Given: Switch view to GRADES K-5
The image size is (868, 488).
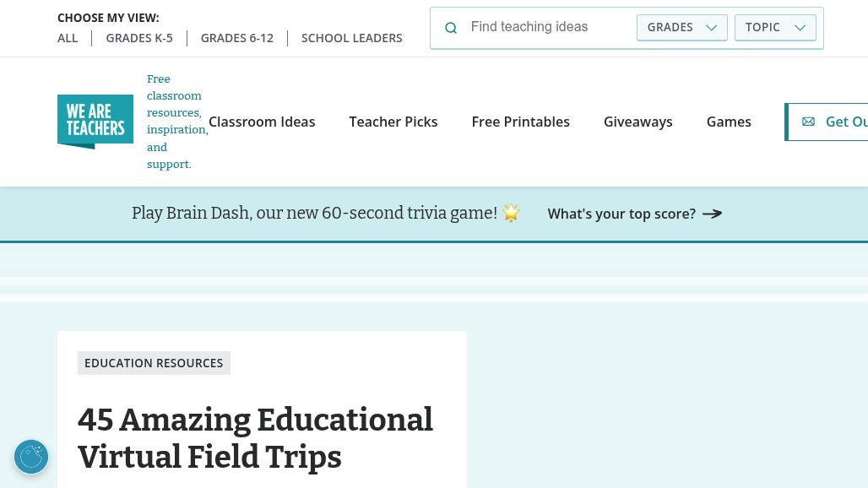Looking at the screenshot, I should click(139, 38).
